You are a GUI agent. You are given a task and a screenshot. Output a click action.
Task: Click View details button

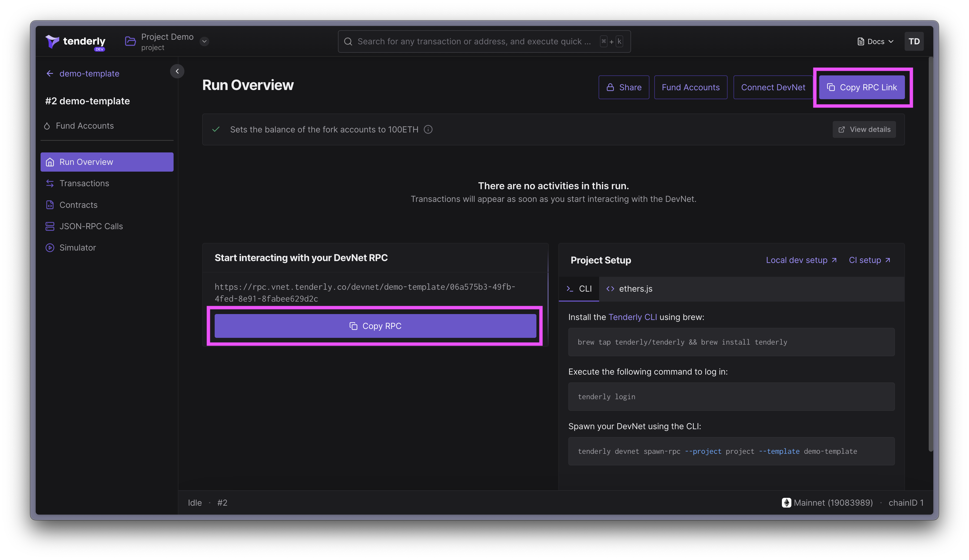[864, 129]
